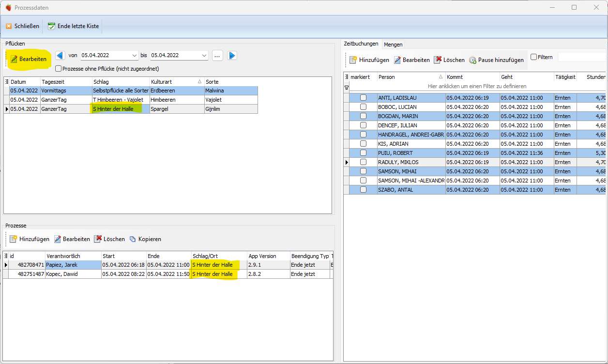Click the ellipsis date range button

tap(217, 56)
